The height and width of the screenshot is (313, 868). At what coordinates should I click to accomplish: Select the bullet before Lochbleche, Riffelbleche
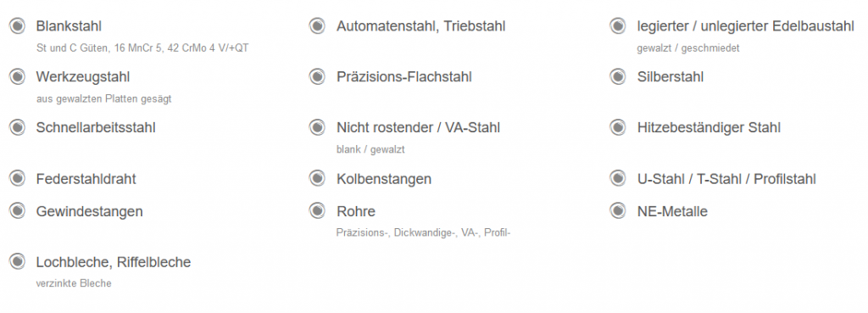tap(18, 261)
